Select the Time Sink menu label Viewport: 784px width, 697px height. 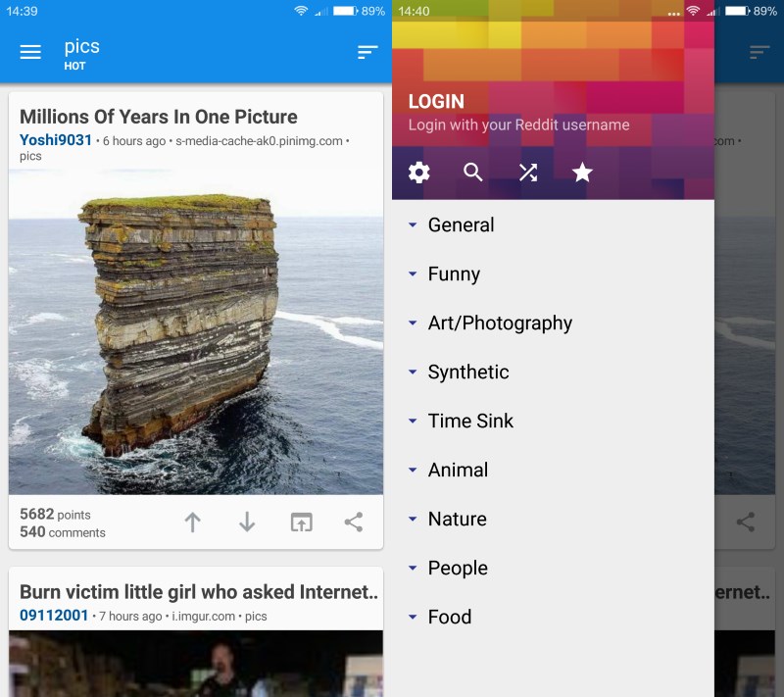(470, 421)
